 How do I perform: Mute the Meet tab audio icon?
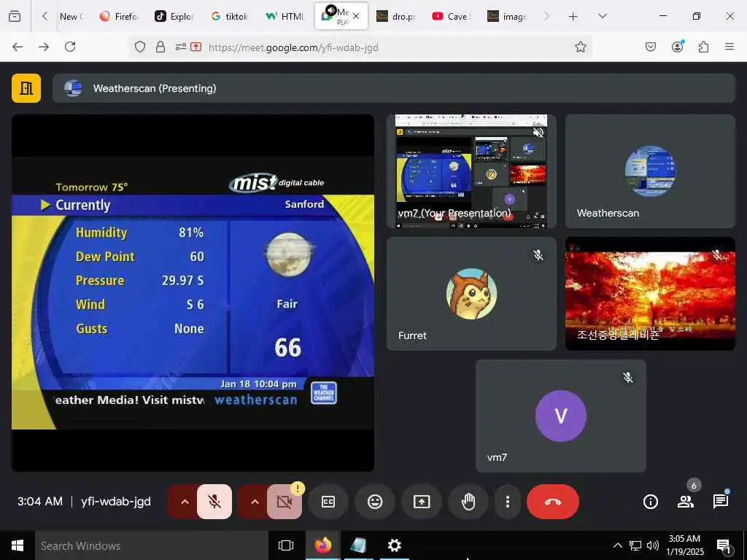coord(330,10)
